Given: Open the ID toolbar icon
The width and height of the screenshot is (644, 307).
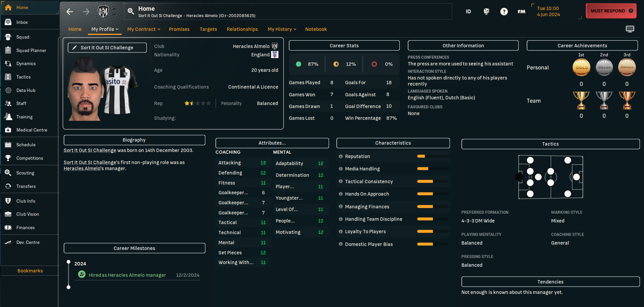Looking at the screenshot, I should point(468,11).
